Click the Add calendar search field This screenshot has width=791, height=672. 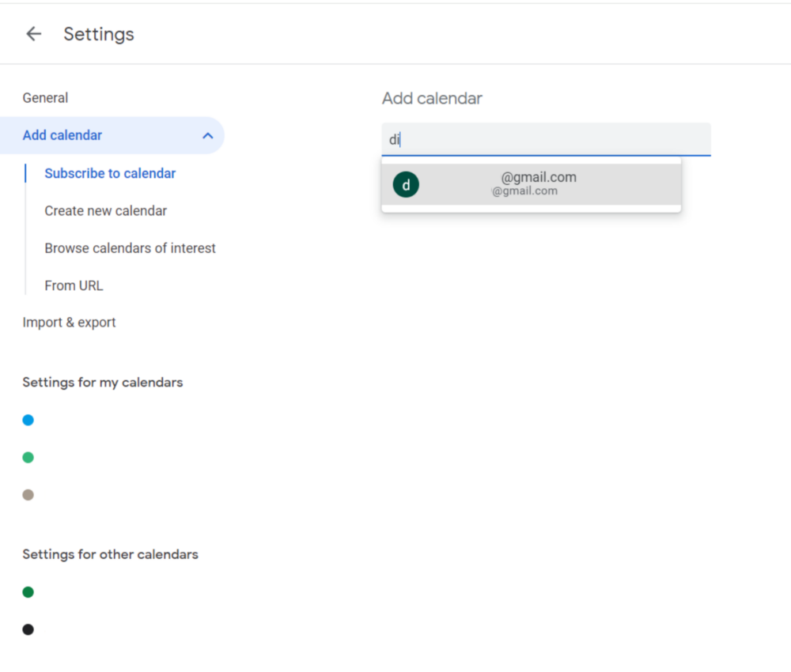[x=546, y=140]
